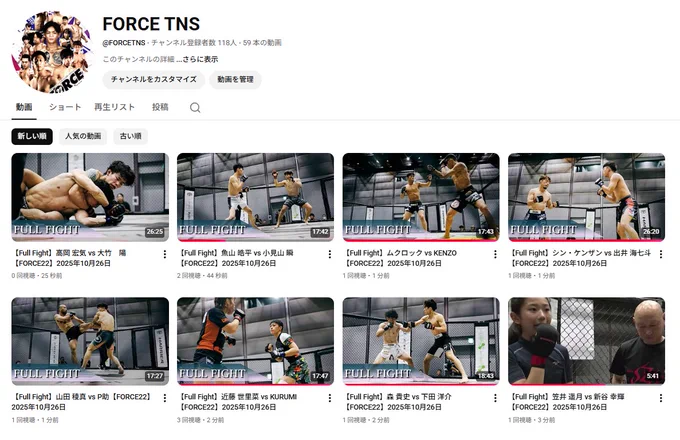Image resolution: width=680 pixels, height=440 pixels.
Task: Click the @FORCETNS handle text
Action: point(124,43)
